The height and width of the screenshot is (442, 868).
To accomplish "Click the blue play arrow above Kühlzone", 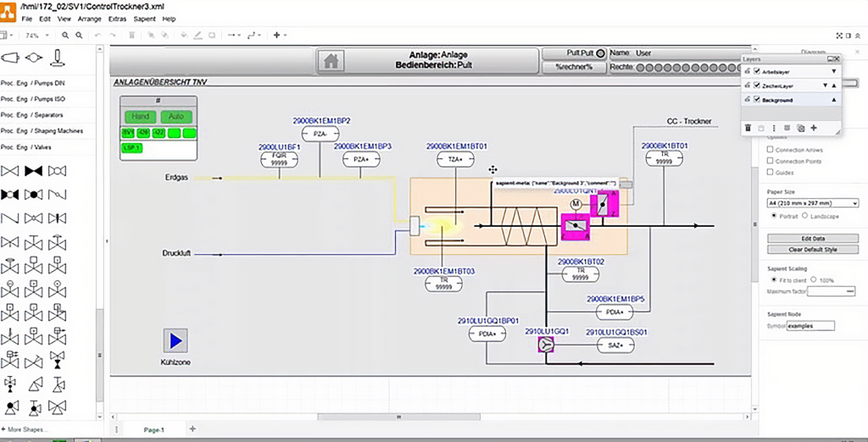I will (x=175, y=340).
